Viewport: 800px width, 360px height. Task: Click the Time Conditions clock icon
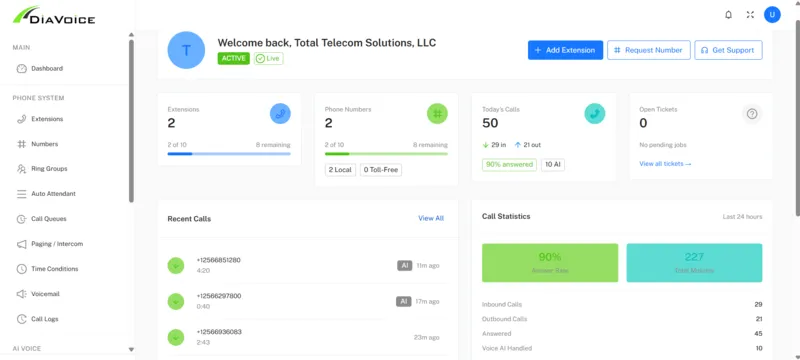click(21, 269)
